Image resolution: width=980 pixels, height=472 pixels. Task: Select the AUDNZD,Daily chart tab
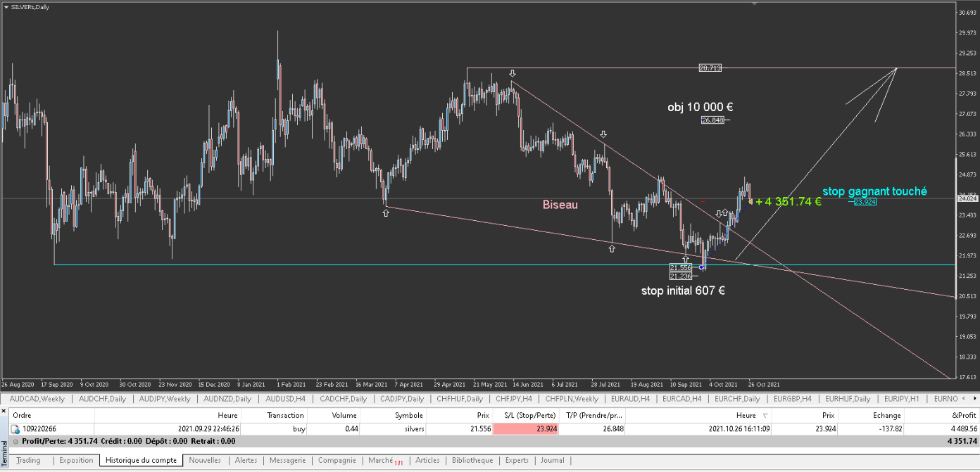click(227, 399)
